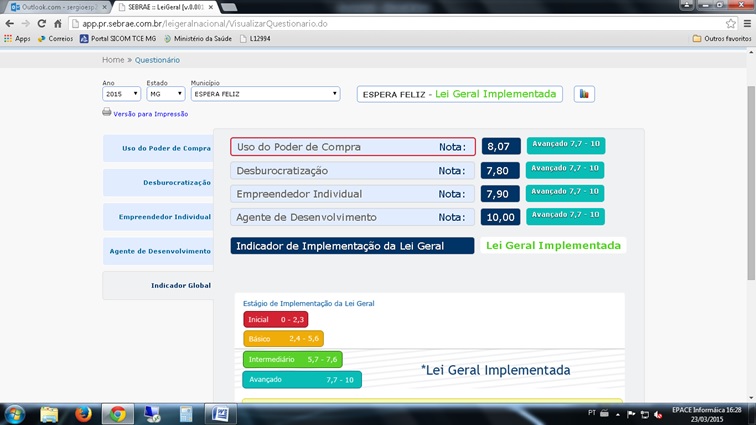Open the Município dropdown showing ESPERA FELIZ
This screenshot has width=756, height=425.
click(265, 94)
